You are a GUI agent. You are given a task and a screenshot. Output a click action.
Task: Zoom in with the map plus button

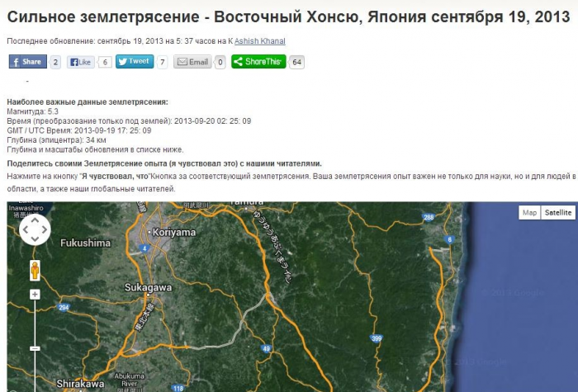click(x=35, y=294)
